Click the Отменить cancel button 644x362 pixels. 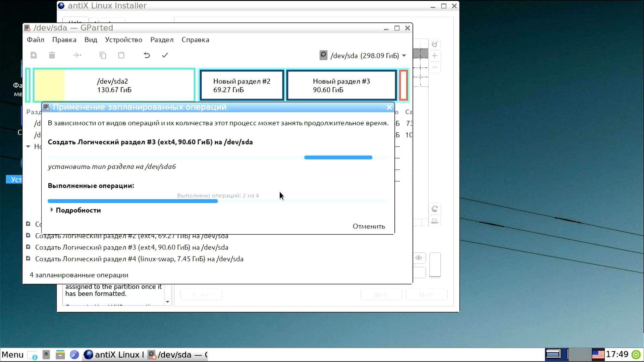coord(369,226)
